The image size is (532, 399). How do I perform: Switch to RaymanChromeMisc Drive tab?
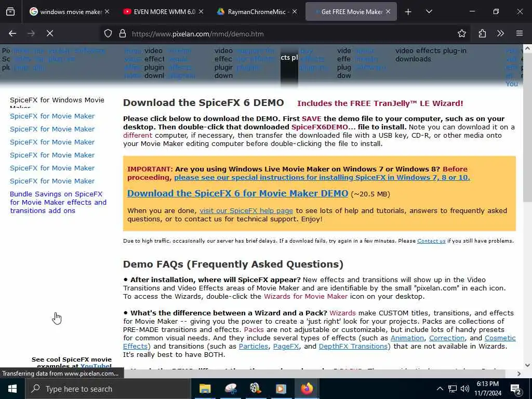pyautogui.click(x=254, y=12)
